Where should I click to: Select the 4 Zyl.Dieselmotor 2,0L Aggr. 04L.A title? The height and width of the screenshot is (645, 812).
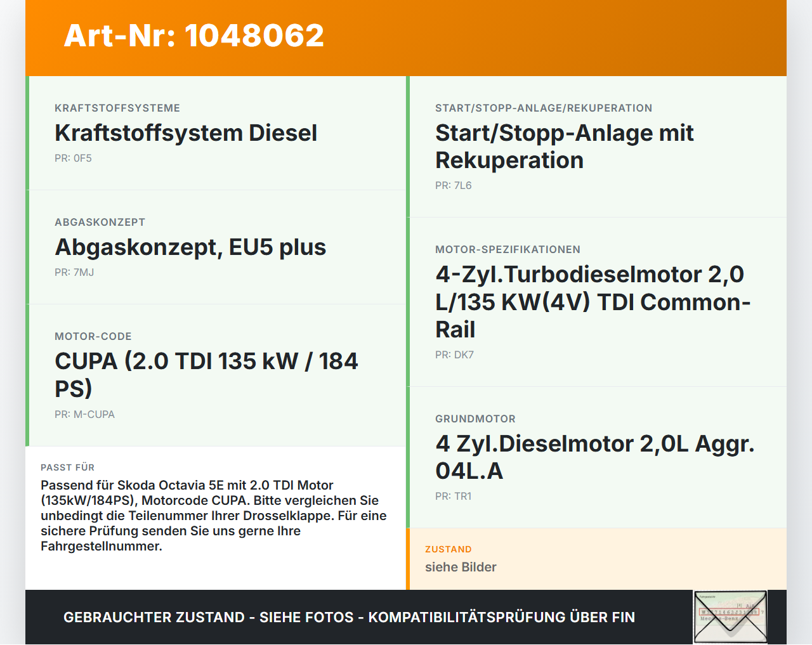click(595, 457)
